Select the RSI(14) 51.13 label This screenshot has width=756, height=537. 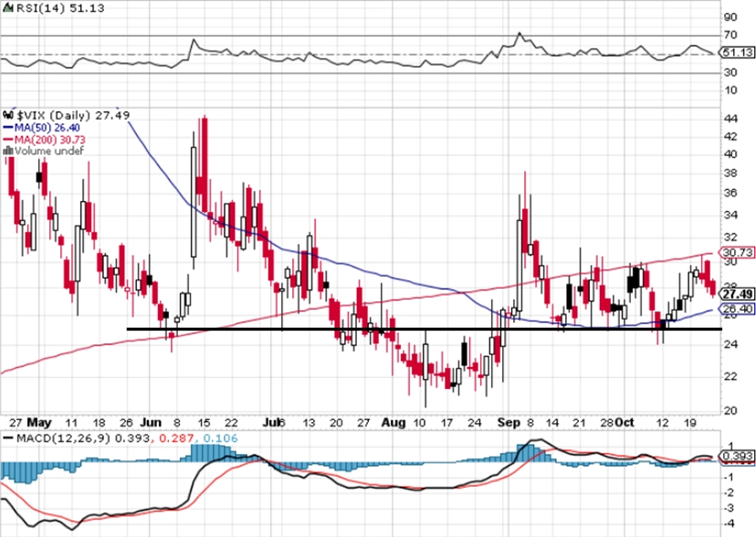click(59, 8)
